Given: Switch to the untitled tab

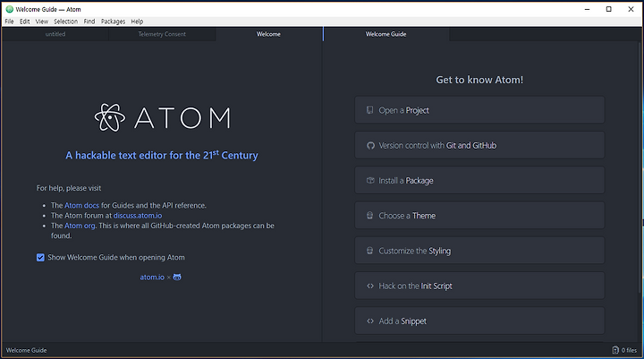Looking at the screenshot, I should tap(55, 34).
